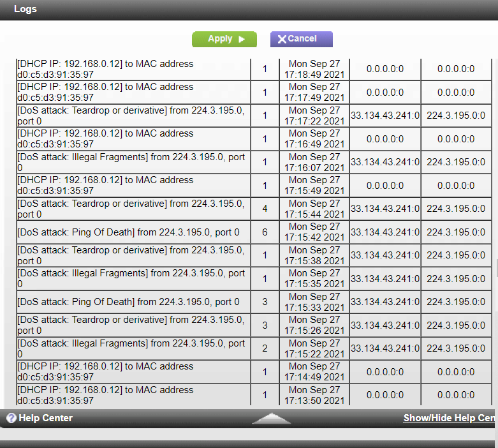Open the Help Center label
The width and height of the screenshot is (498, 448).
coord(45,418)
